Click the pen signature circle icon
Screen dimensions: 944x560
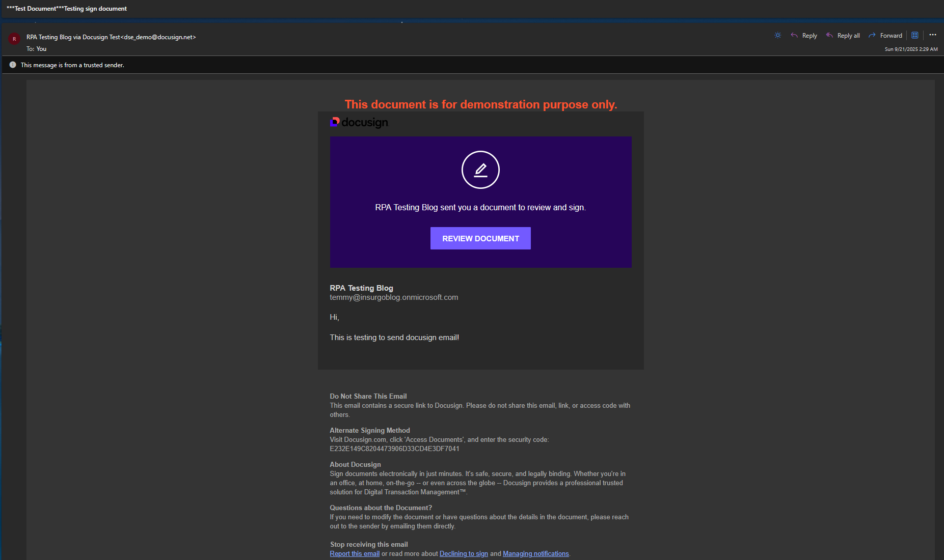point(480,170)
